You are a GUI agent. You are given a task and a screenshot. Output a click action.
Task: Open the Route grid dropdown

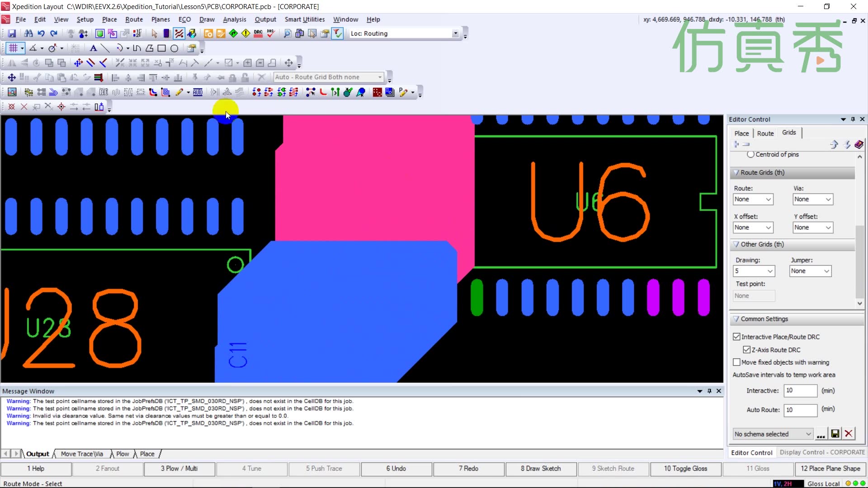(x=768, y=199)
